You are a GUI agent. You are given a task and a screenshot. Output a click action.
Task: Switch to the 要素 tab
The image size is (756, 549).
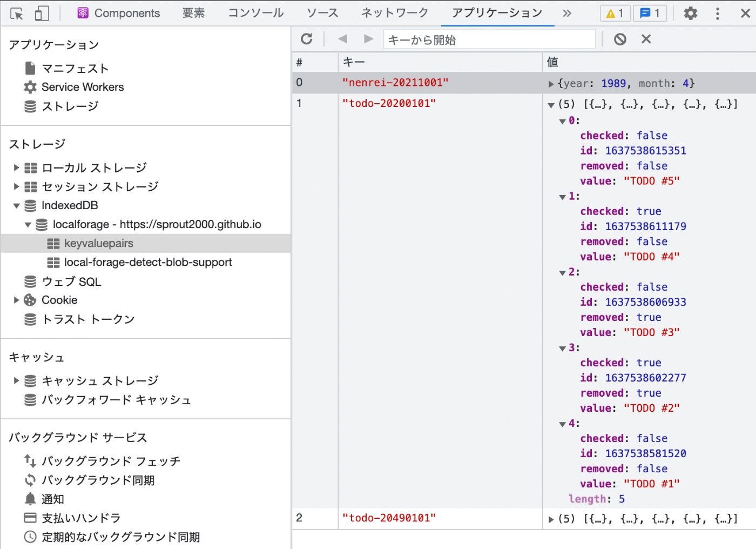pos(193,13)
